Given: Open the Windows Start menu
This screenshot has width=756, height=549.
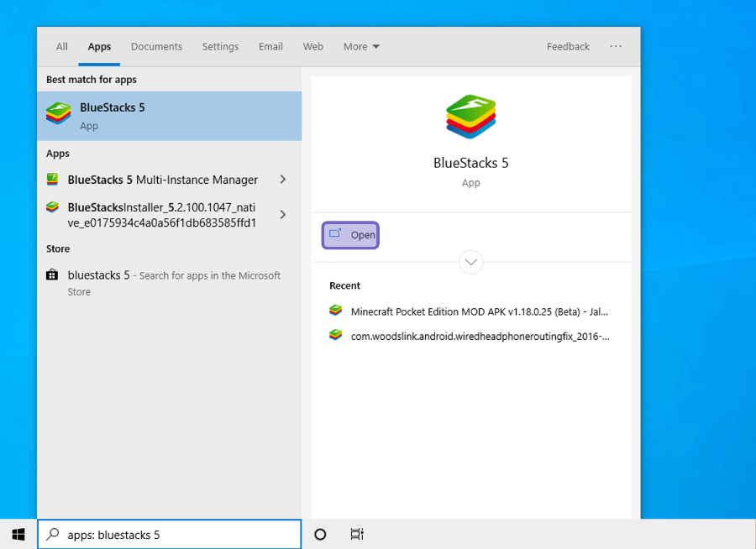Looking at the screenshot, I should [x=18, y=534].
